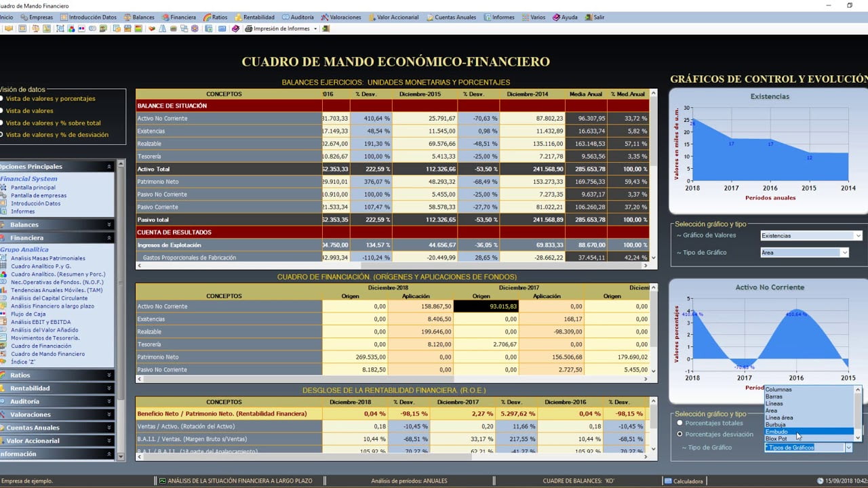Click the Calculadora button in the status bar

684,480
